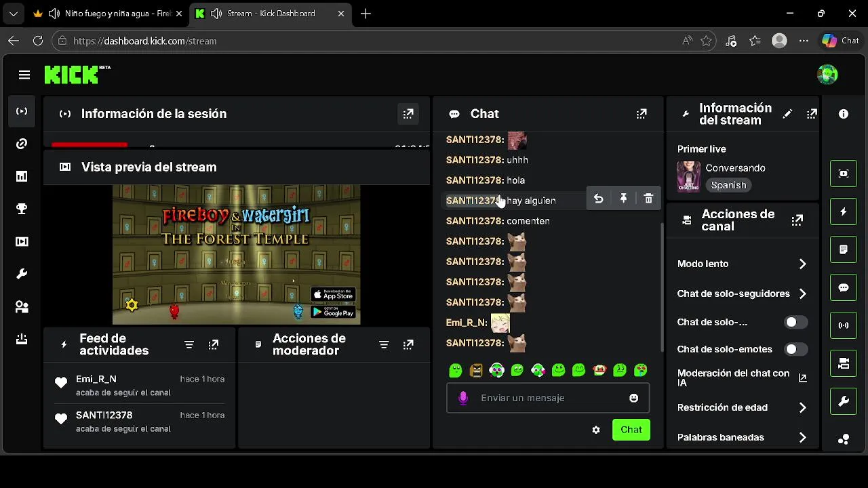The image size is (868, 488).
Task: Open the link icon in left sidebar
Action: pos(22,144)
